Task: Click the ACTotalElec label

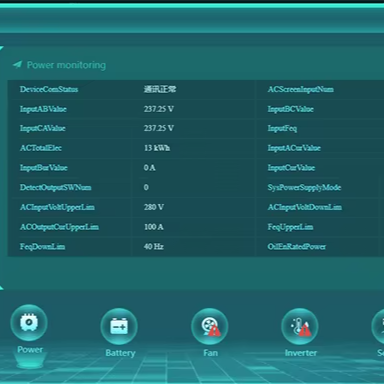Action: click(x=41, y=148)
